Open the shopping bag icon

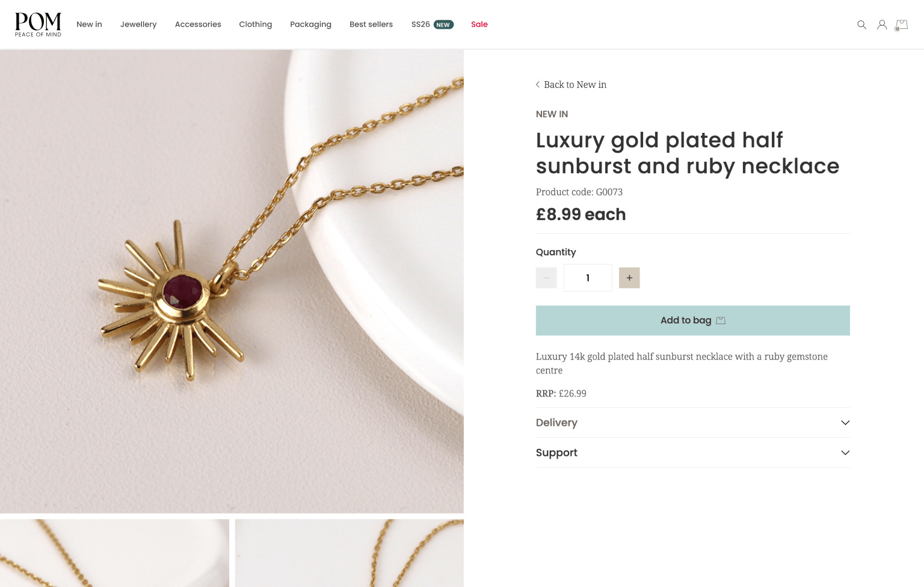[901, 25]
